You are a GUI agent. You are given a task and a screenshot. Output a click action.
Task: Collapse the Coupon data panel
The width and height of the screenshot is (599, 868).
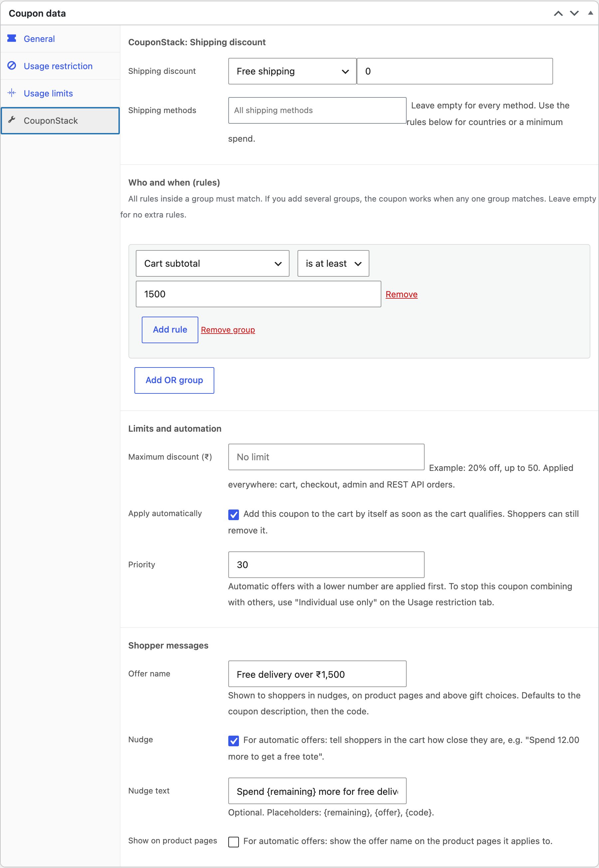[590, 13]
